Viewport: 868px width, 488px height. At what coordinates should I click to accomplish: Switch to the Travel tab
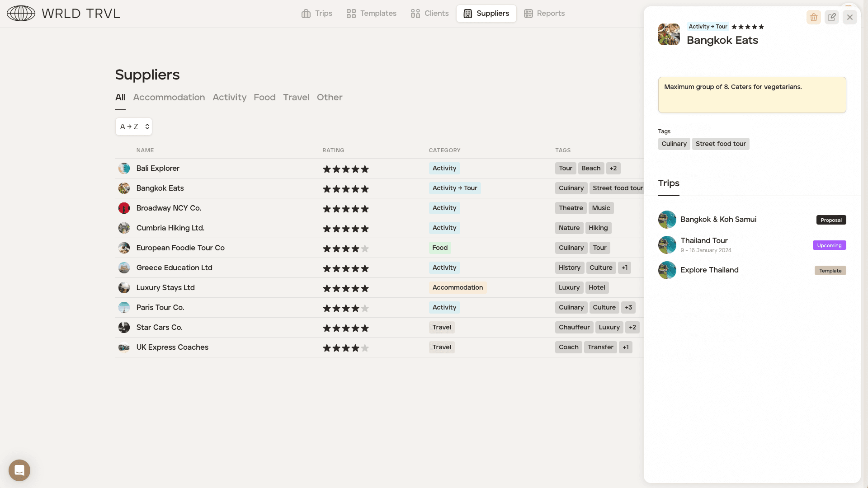pyautogui.click(x=296, y=97)
